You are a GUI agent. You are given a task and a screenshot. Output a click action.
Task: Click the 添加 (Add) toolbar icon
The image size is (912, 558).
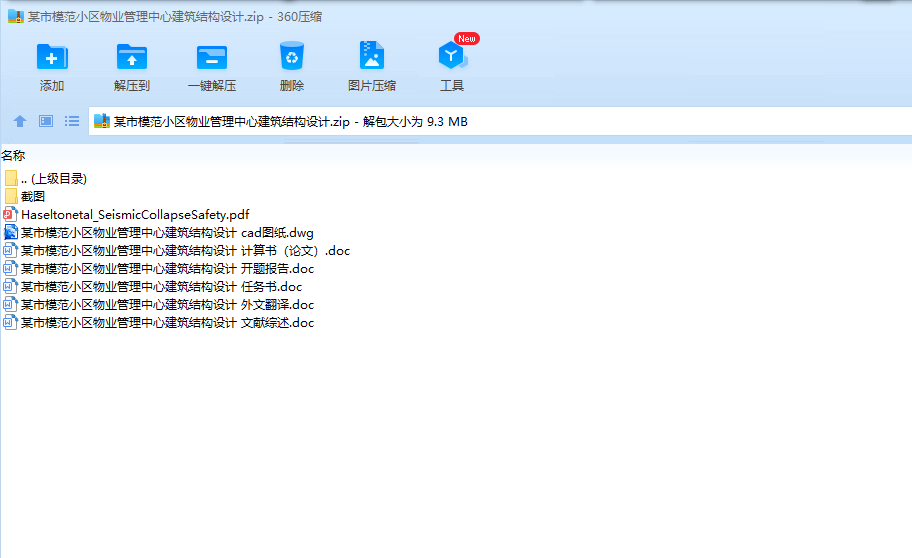tap(52, 57)
